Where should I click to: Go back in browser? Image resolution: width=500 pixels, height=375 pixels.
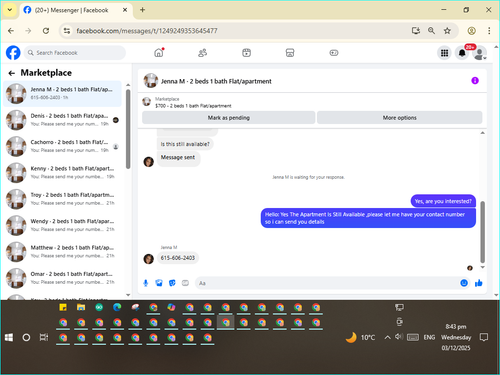click(x=11, y=31)
